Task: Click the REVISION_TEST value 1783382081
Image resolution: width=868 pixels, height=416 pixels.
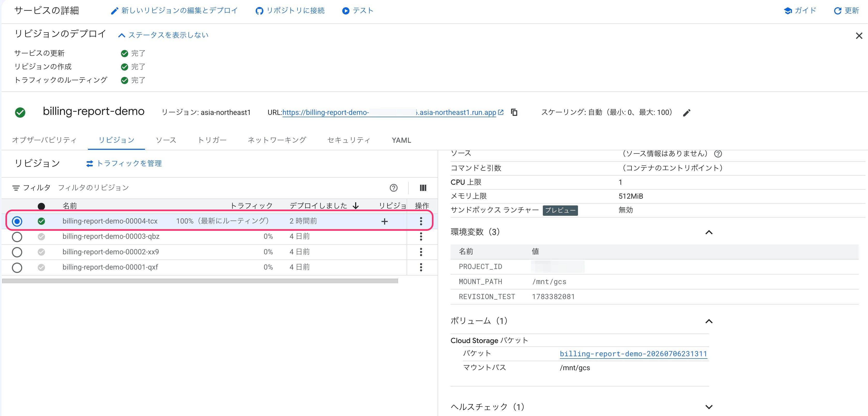Action: pos(553,297)
